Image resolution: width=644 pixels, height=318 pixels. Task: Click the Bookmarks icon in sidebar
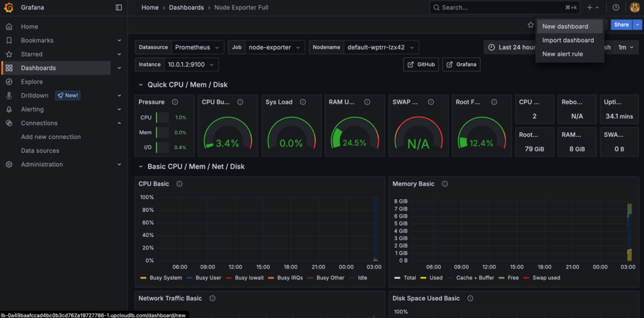9,40
